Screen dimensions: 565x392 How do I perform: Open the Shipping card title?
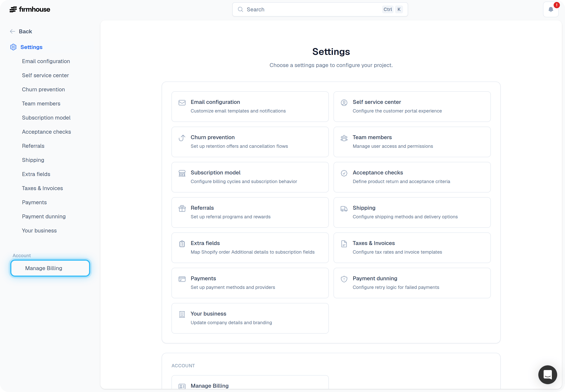click(364, 208)
